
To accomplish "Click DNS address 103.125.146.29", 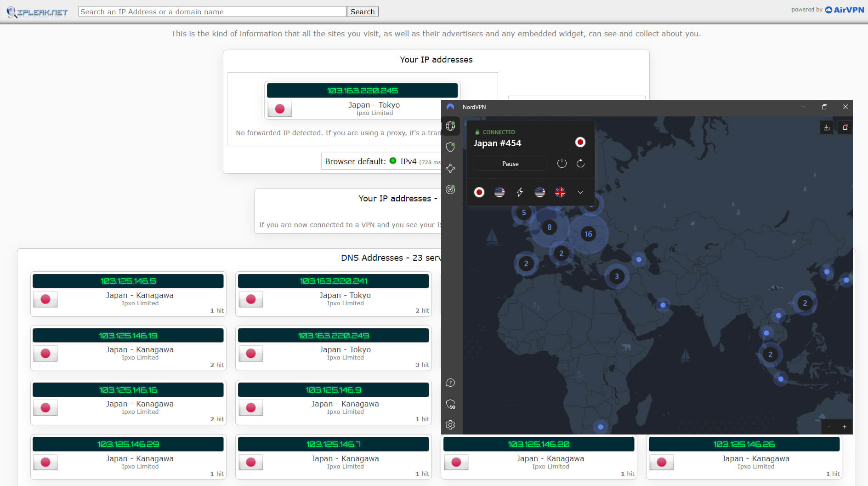I will coord(128,444).
